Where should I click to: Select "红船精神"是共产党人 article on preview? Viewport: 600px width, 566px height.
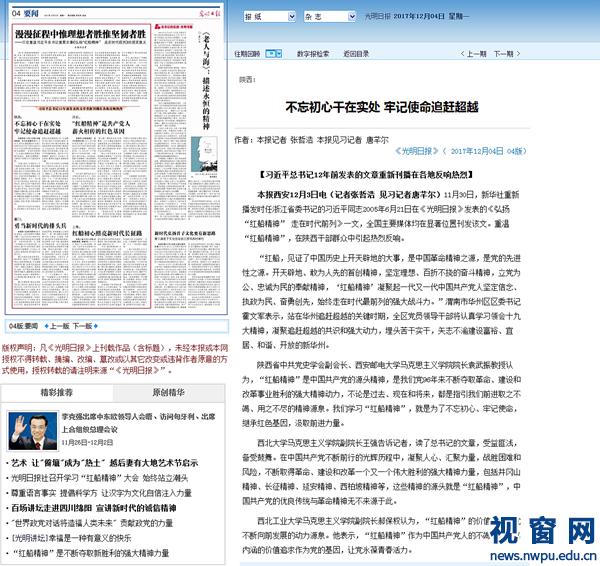[x=101, y=127]
